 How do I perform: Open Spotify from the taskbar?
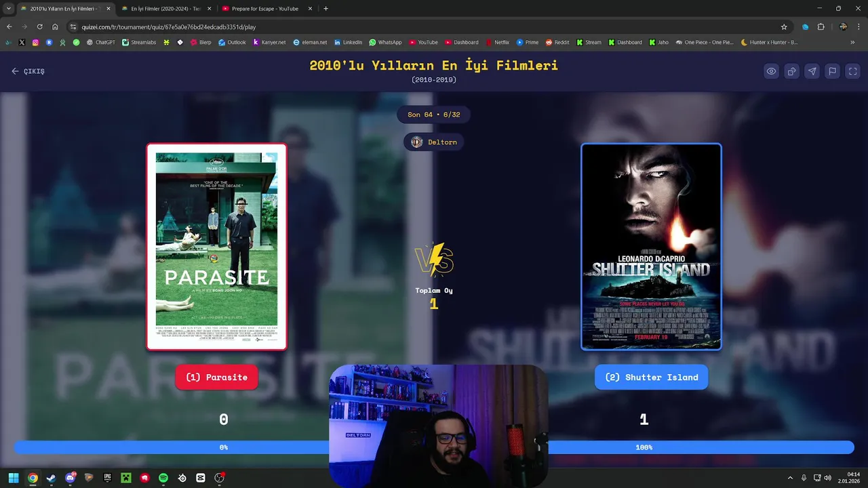163,478
